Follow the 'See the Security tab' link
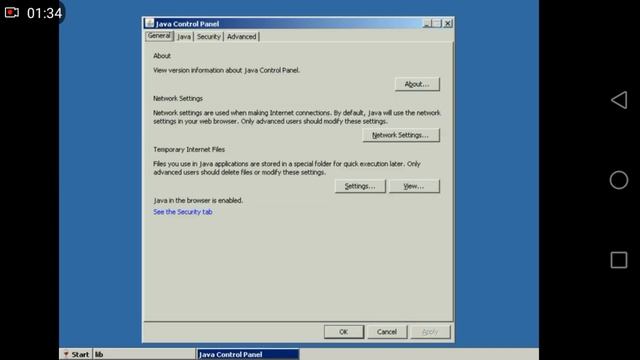640x360 pixels. tap(182, 212)
